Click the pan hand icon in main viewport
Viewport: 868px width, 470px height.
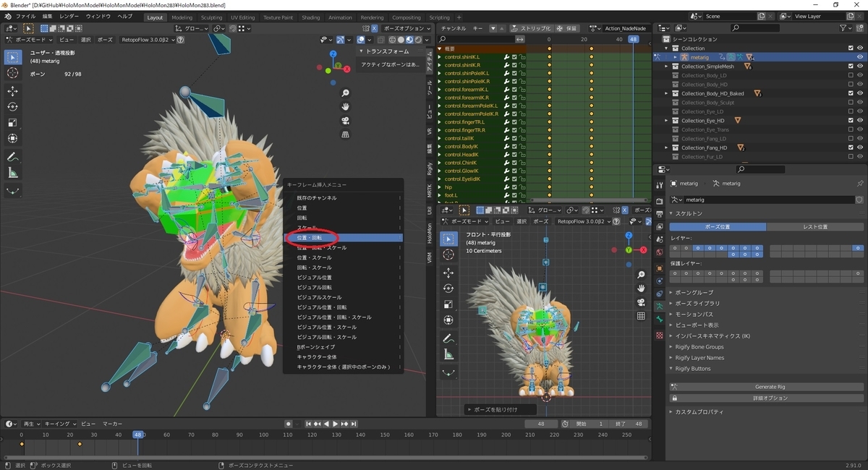(x=346, y=107)
